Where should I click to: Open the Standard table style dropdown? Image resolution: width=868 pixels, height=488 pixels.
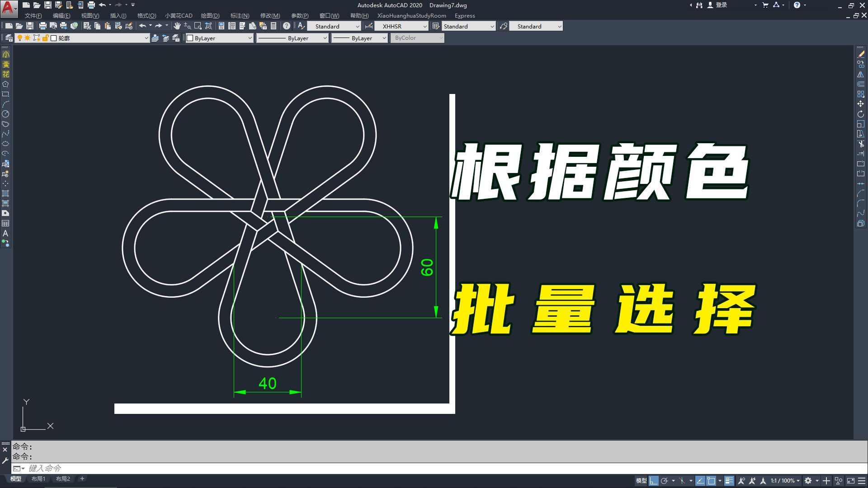[x=469, y=26]
